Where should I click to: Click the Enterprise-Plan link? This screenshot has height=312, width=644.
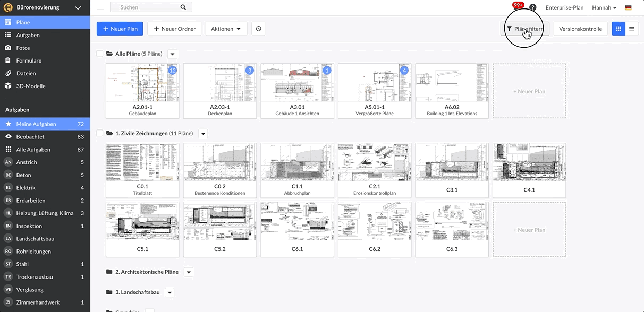(x=564, y=8)
